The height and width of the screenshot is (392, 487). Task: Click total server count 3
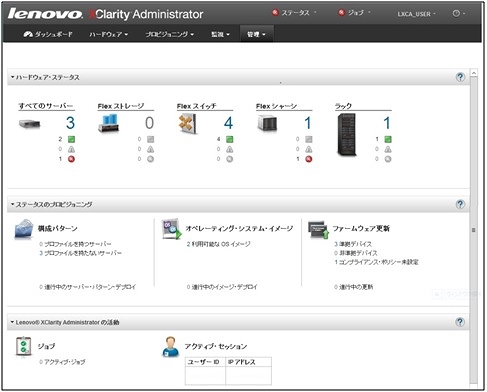click(x=70, y=123)
